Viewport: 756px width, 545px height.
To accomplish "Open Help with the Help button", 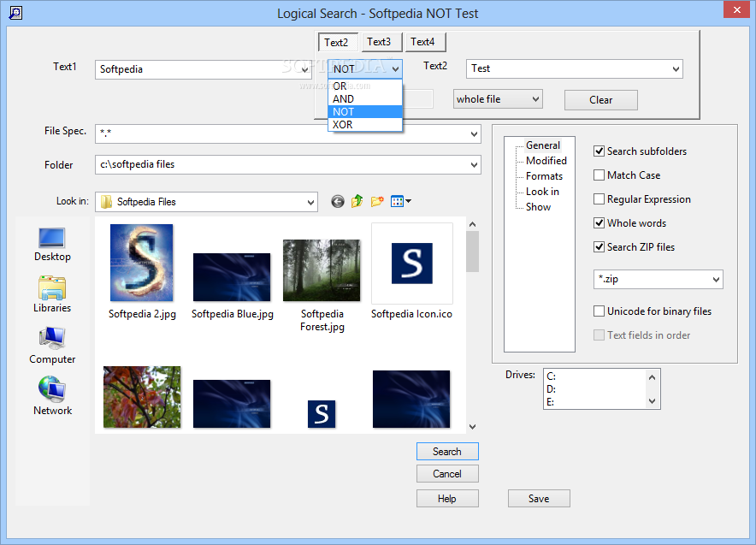I will pyautogui.click(x=447, y=499).
